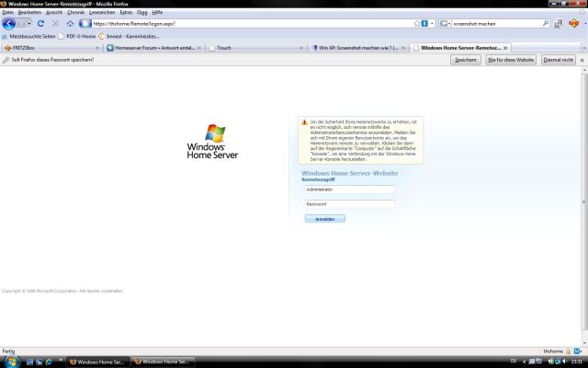This screenshot has width=588, height=368.
Task: Open the Ansicht menu
Action: pyautogui.click(x=54, y=12)
